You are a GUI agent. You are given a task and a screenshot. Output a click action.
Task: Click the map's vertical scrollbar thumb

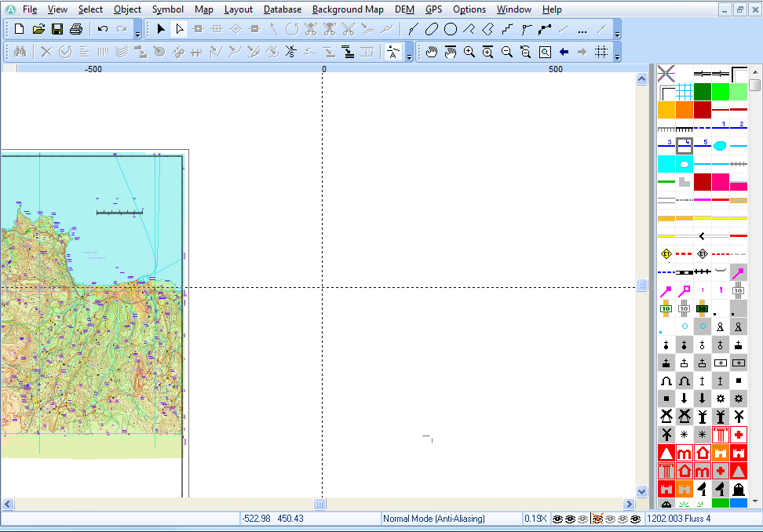(x=642, y=285)
